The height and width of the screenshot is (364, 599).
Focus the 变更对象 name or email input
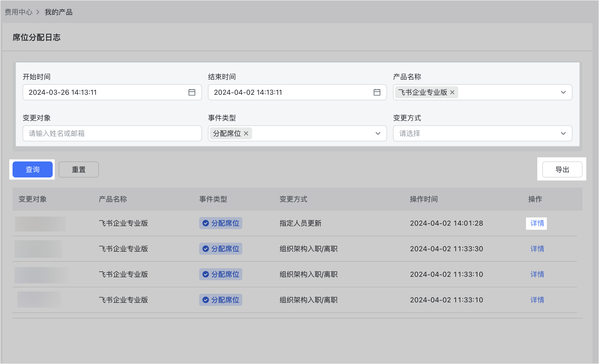[112, 133]
